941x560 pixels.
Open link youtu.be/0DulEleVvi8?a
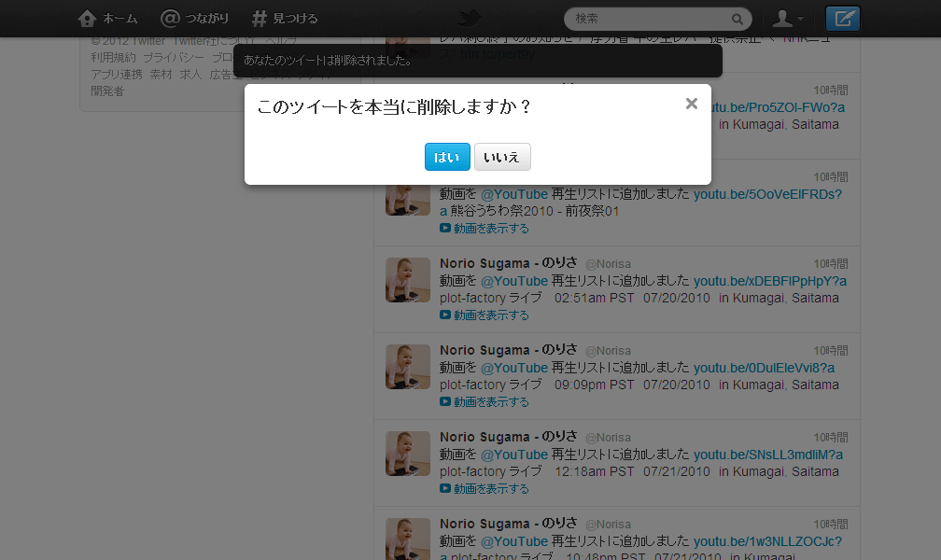pyautogui.click(x=764, y=368)
